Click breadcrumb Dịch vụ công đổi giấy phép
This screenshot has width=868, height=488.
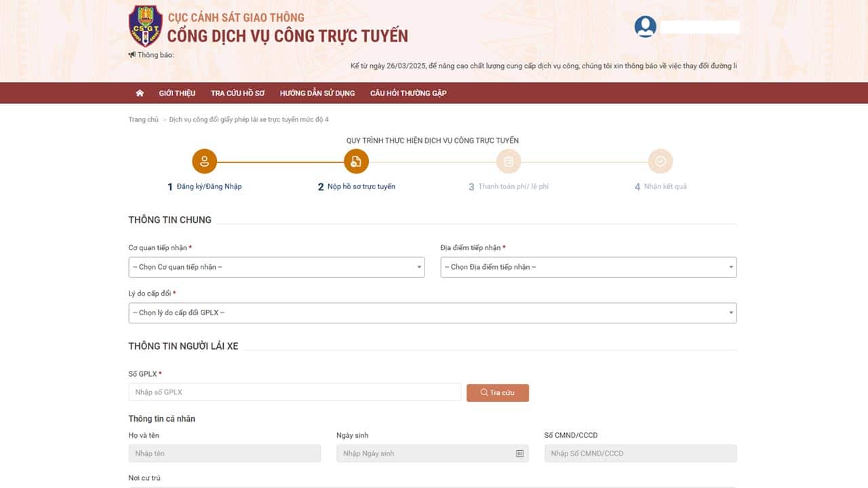coord(249,119)
